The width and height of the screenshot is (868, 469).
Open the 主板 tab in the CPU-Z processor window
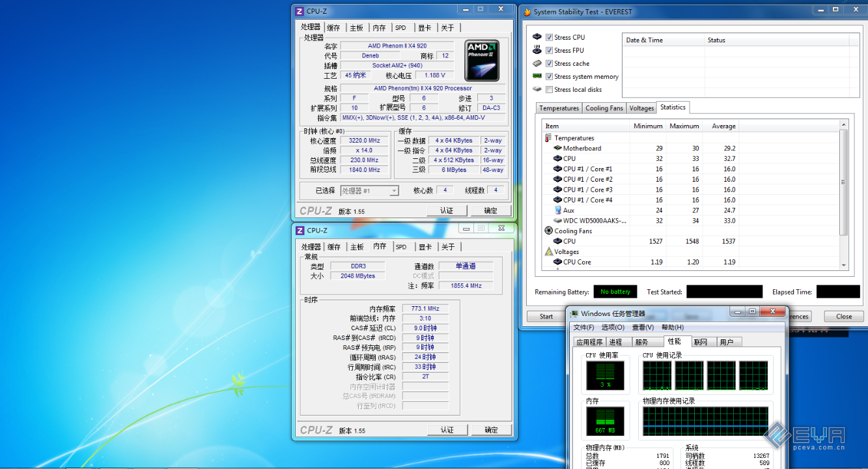pos(356,27)
